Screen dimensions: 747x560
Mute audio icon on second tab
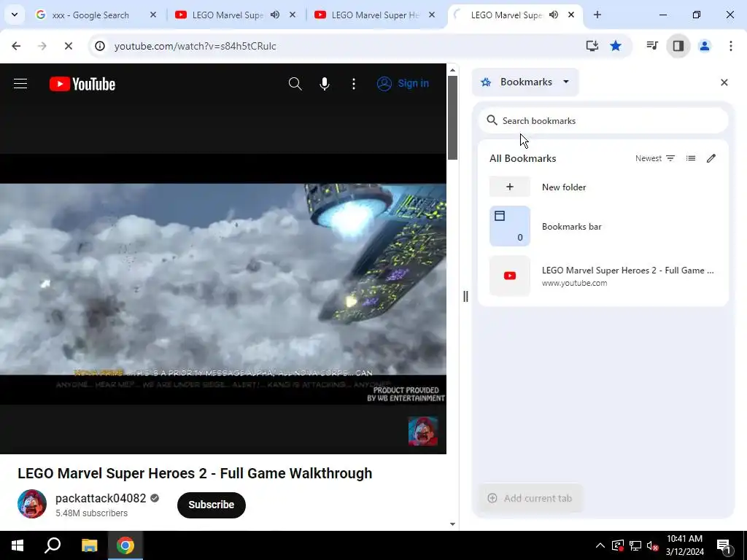pos(275,15)
